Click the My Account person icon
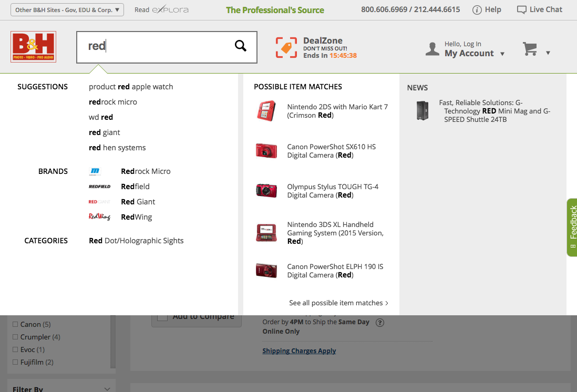Viewport: 577px width, 392px height. [432, 49]
